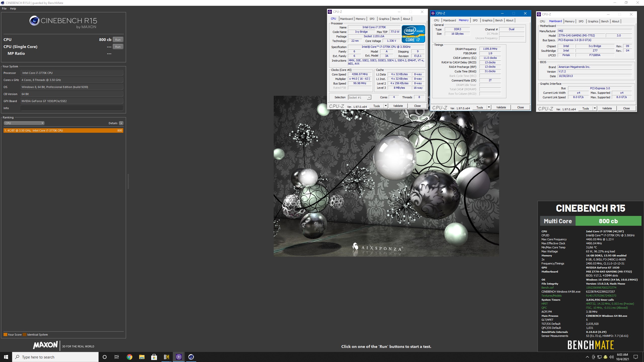Open SPD tab in left CPU-Z window
This screenshot has width=644, height=362.
tap(372, 19)
